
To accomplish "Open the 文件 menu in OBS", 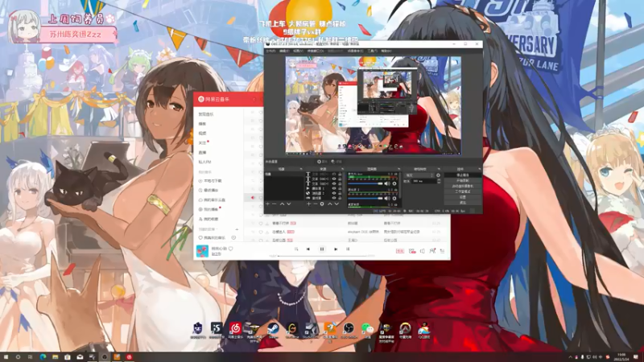I will coord(270,51).
